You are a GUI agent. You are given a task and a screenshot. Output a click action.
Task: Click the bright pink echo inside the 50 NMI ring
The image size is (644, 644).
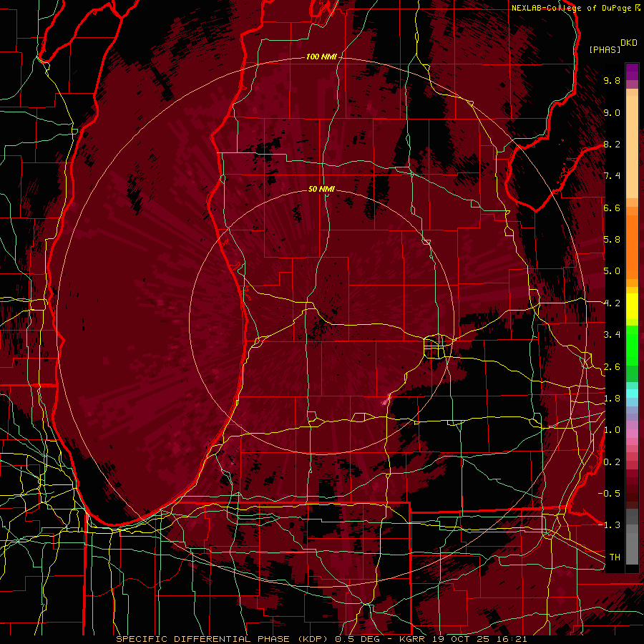[386, 399]
